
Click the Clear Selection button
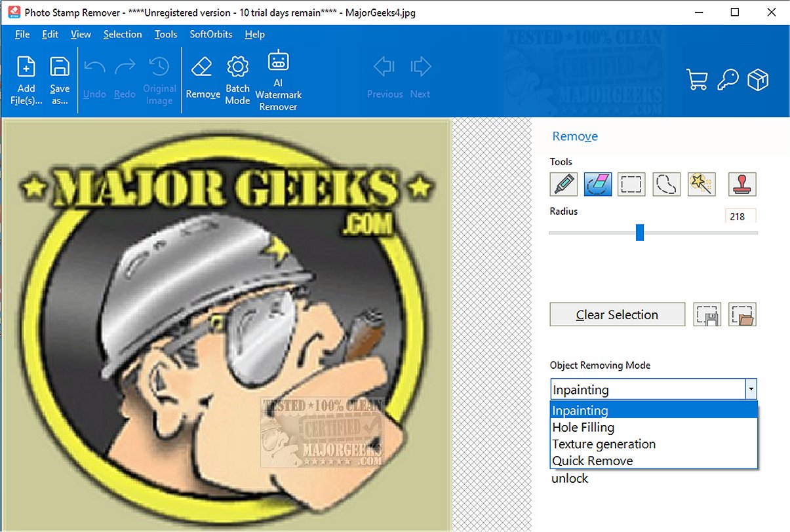[617, 314]
